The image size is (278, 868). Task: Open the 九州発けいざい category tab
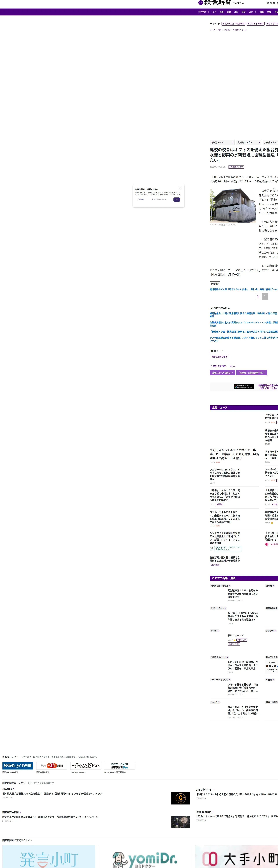249,142
